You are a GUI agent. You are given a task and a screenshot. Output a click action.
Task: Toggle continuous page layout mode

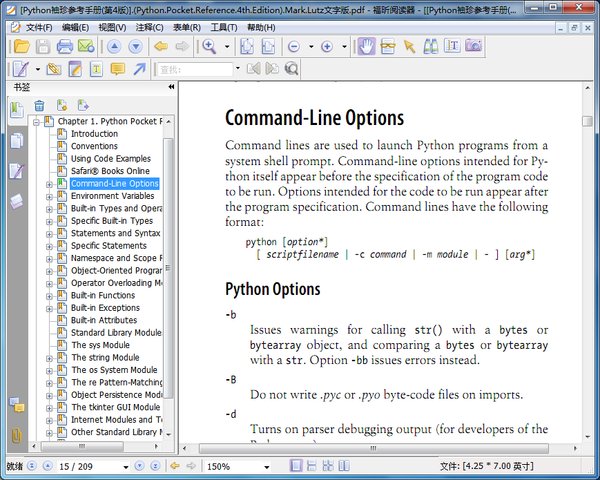click(x=311, y=466)
